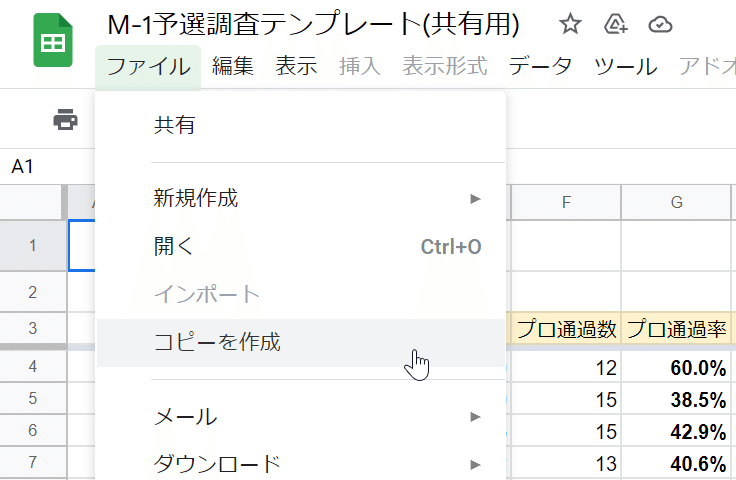Click the プロ通過率 header cell

(x=676, y=328)
